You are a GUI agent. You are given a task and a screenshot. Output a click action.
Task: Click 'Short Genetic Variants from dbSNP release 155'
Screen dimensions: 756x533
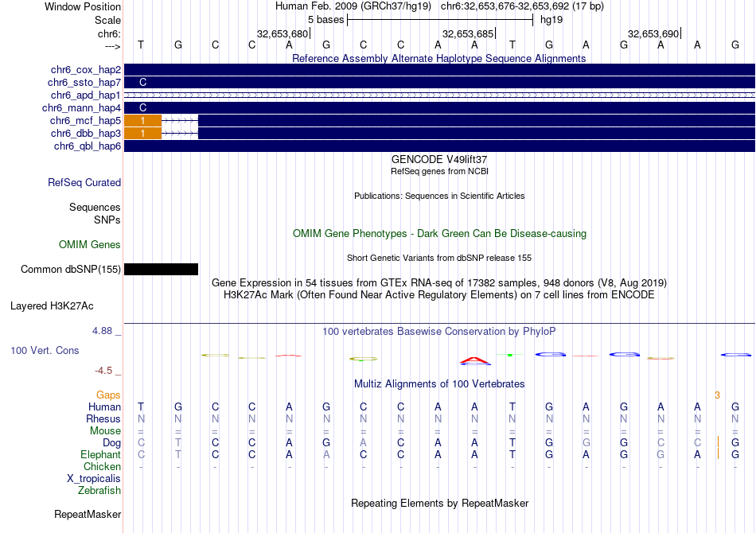coord(439,258)
